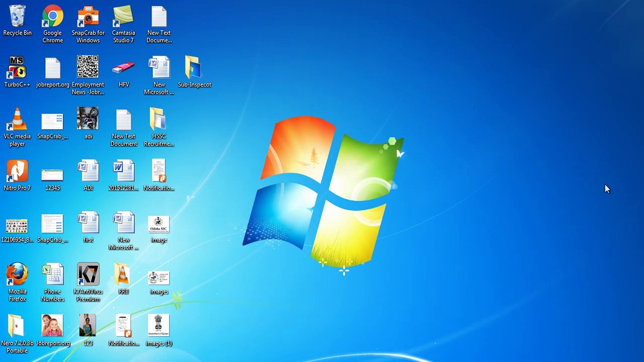Open the Nero 7.2.0.3b Portable folder
This screenshot has height=362, width=644.
coord(17,334)
